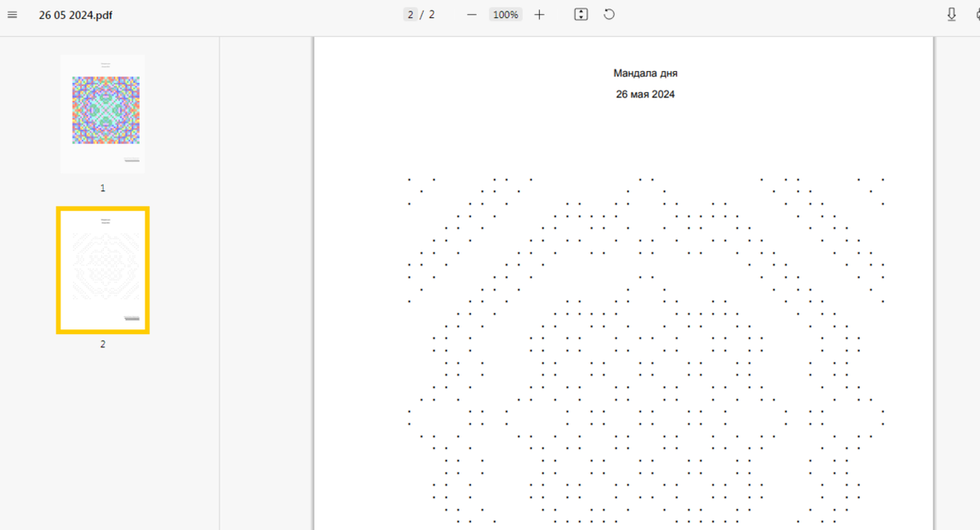Print the document
980x530 pixels.
click(976, 15)
